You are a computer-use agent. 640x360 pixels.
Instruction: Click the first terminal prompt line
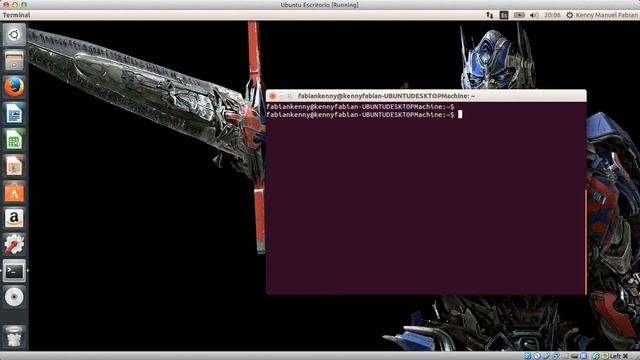pos(360,107)
